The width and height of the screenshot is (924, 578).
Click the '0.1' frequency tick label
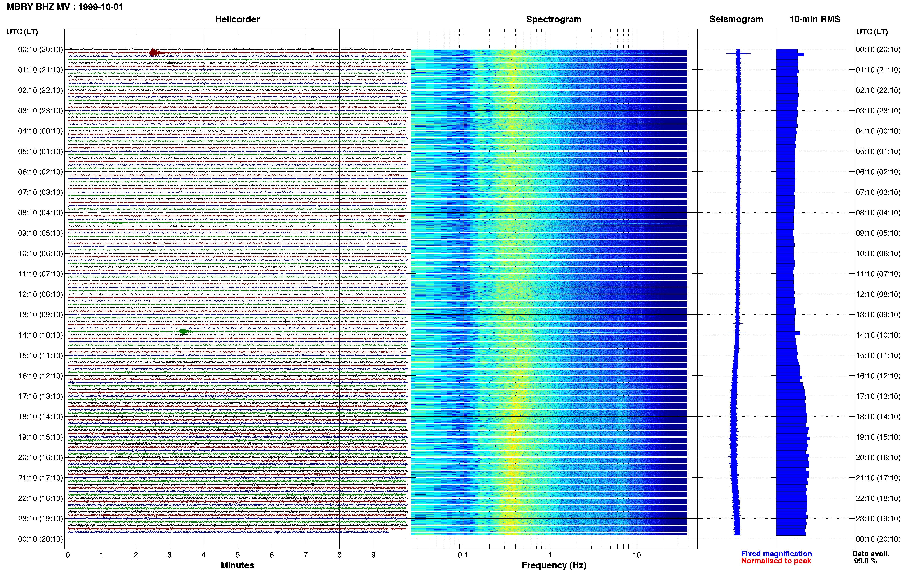(463, 555)
